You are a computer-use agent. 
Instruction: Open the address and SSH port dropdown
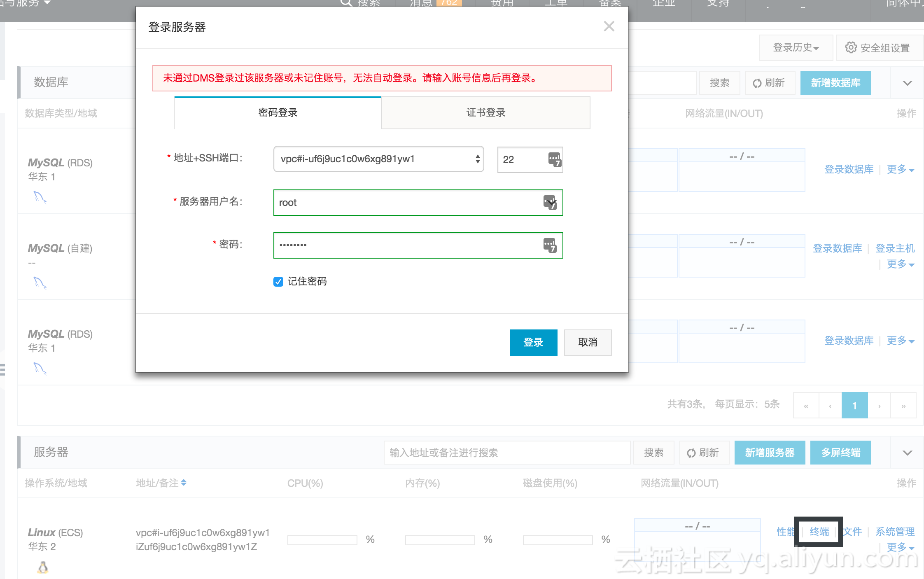[378, 159]
